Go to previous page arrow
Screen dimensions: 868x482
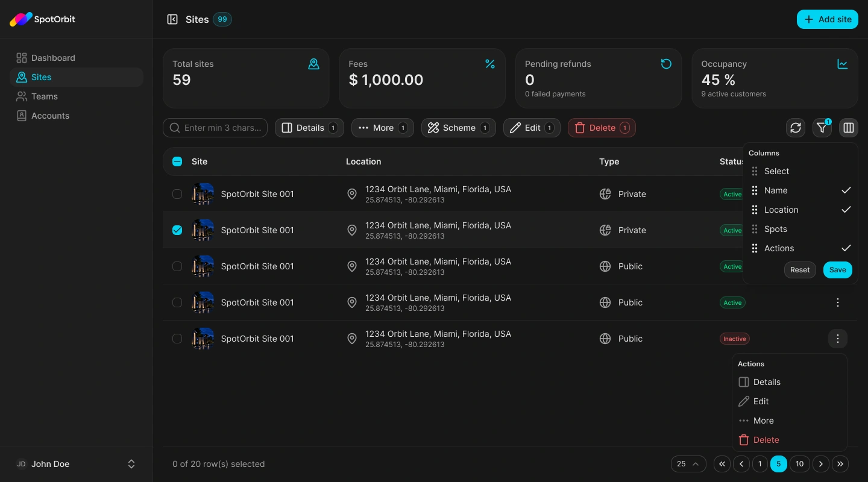[x=741, y=464]
